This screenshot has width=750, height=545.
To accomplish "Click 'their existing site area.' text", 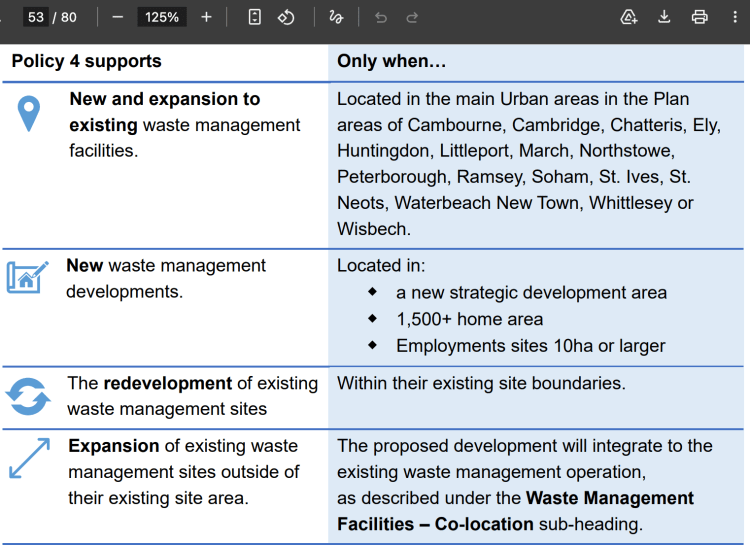I will click(x=158, y=498).
